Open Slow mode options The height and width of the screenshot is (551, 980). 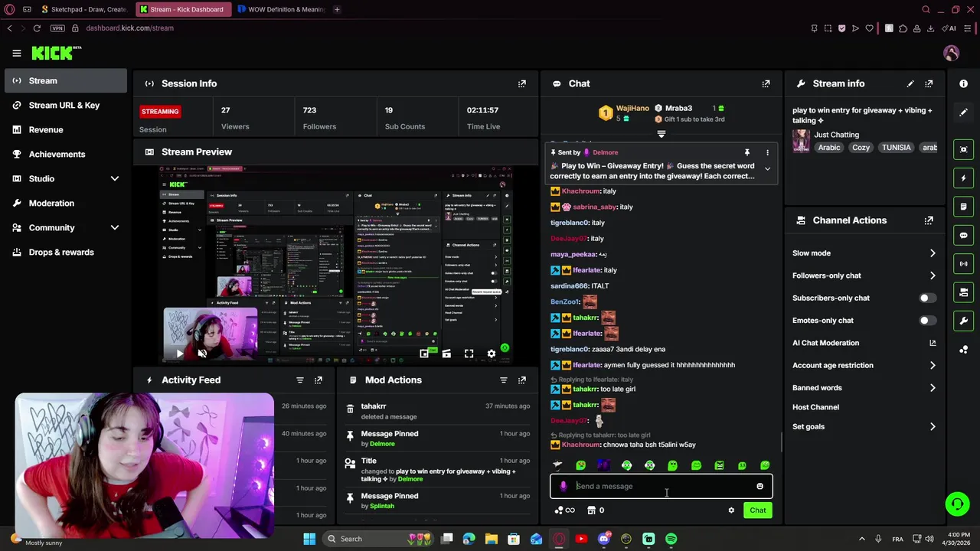coord(864,253)
